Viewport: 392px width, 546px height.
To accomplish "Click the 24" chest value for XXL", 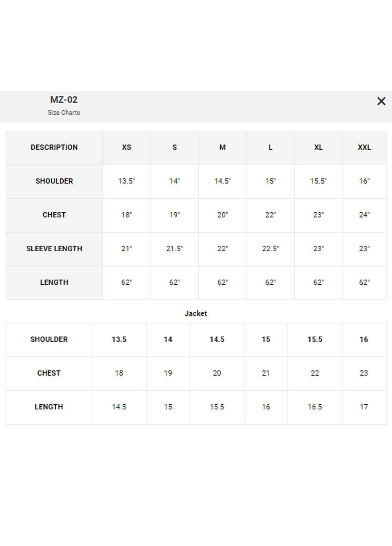I will pyautogui.click(x=364, y=215).
